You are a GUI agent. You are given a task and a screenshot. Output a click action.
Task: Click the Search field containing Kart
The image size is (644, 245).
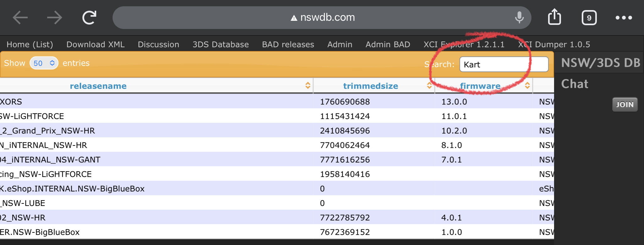point(504,64)
